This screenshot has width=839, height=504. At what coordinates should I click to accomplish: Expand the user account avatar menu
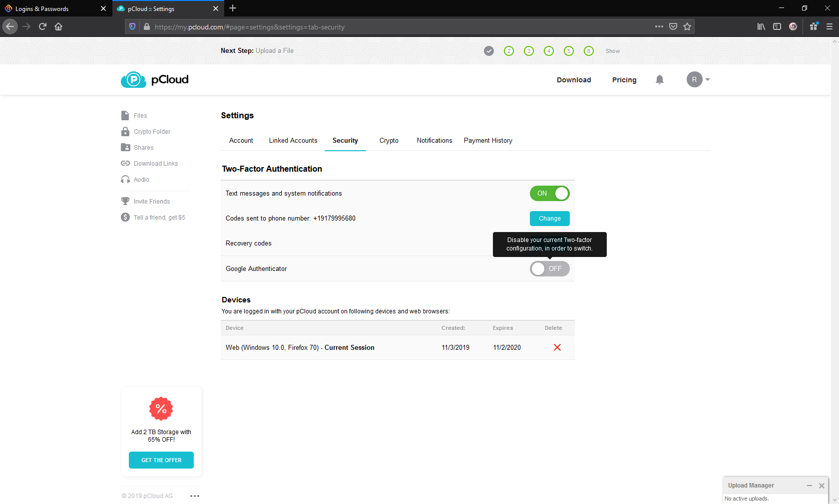coord(698,80)
